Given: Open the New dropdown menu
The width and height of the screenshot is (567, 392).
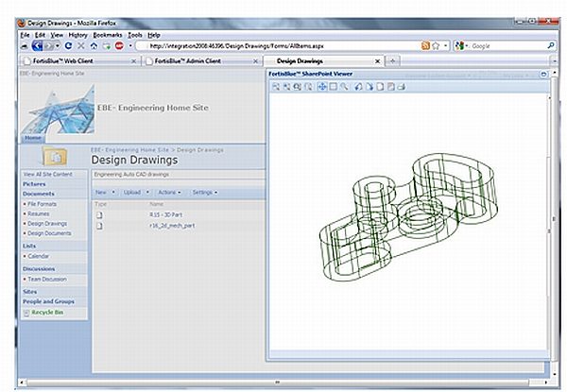Looking at the screenshot, I should point(105,192).
